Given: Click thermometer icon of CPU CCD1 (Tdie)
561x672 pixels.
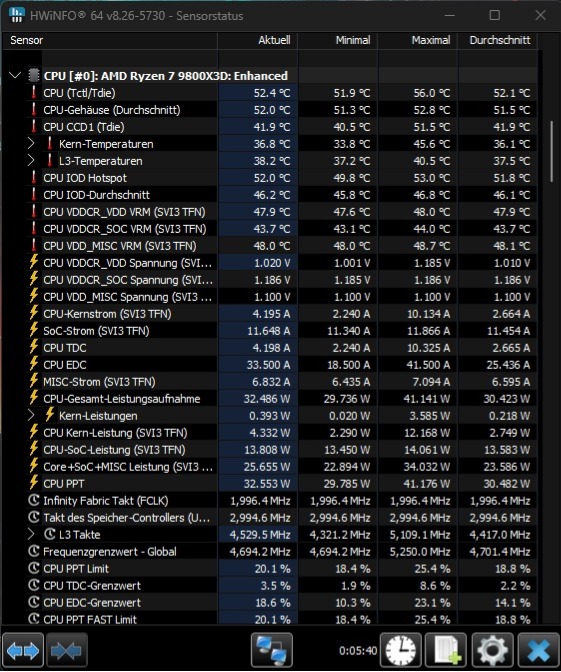Looking at the screenshot, I should (x=33, y=126).
